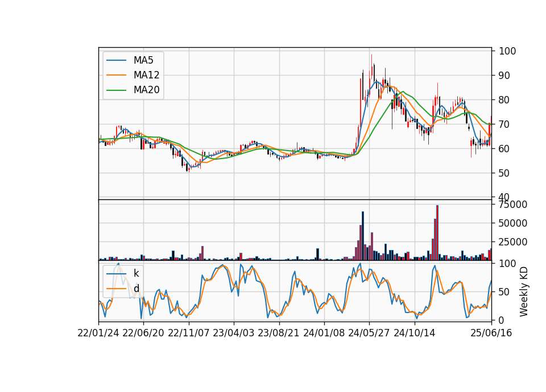Viewport: 546px width, 392px height.
Task: Click the 60 price axis label
Action: (x=504, y=148)
